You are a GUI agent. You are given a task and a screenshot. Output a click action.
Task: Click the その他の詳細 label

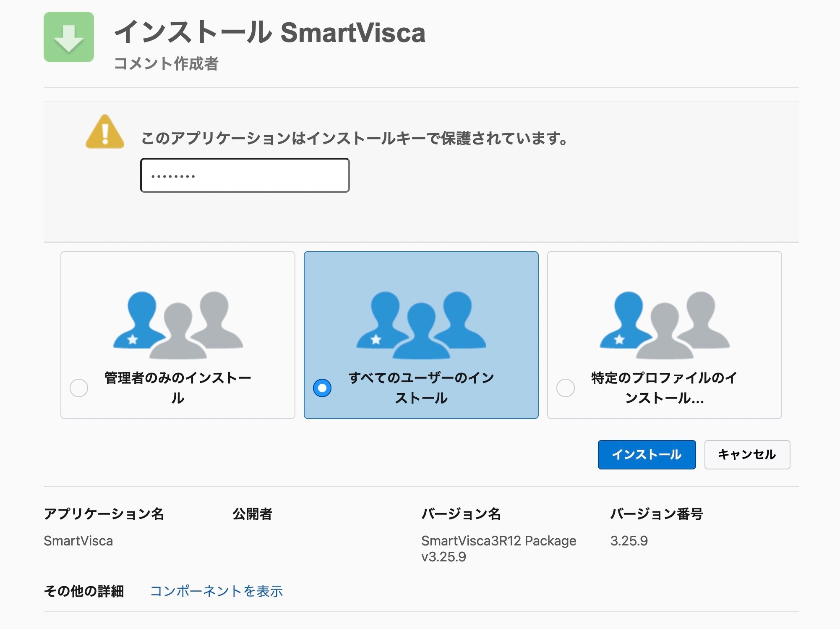pyautogui.click(x=84, y=591)
